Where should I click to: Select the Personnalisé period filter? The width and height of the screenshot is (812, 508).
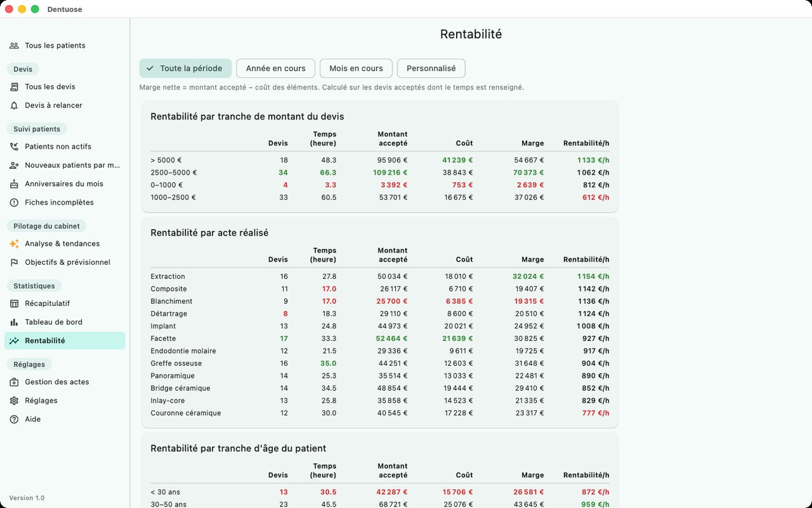pyautogui.click(x=431, y=69)
